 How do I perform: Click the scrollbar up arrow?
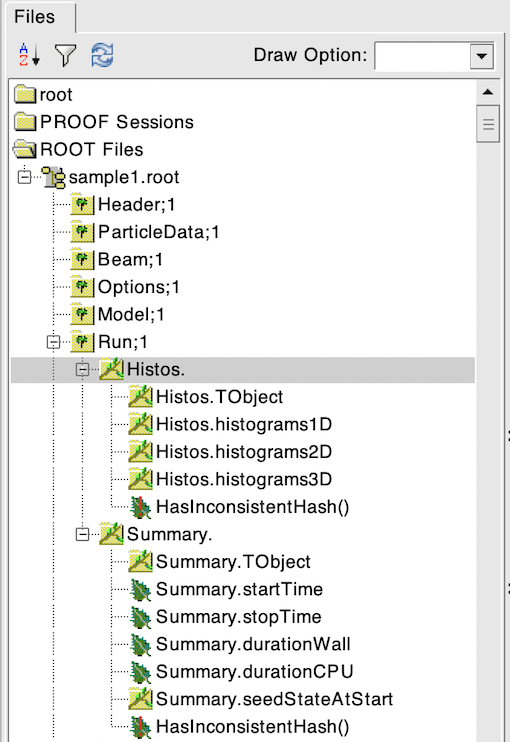pyautogui.click(x=488, y=92)
